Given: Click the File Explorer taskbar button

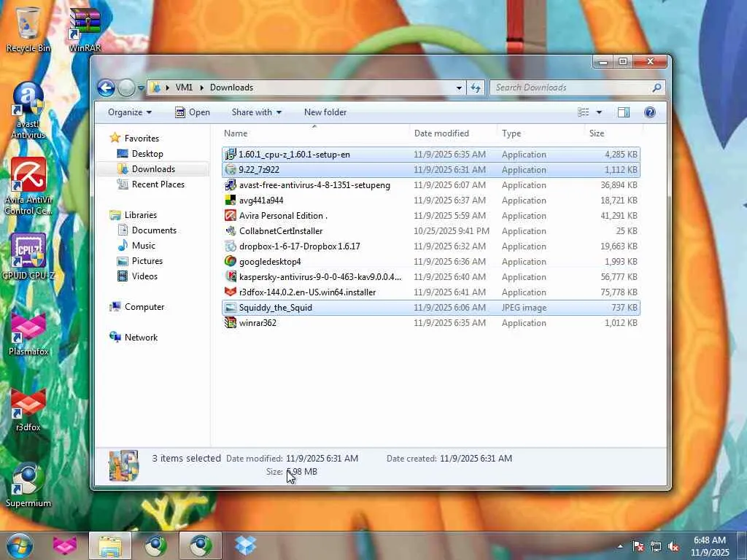Looking at the screenshot, I should pos(110,545).
